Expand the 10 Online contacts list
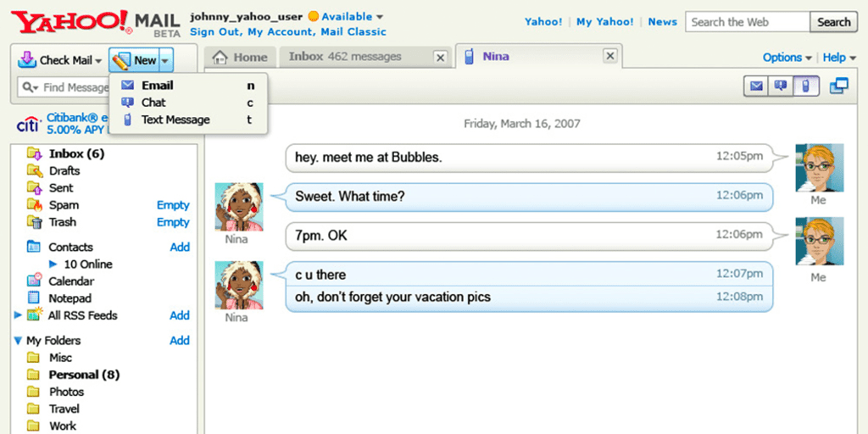The width and height of the screenshot is (868, 434). [x=53, y=264]
